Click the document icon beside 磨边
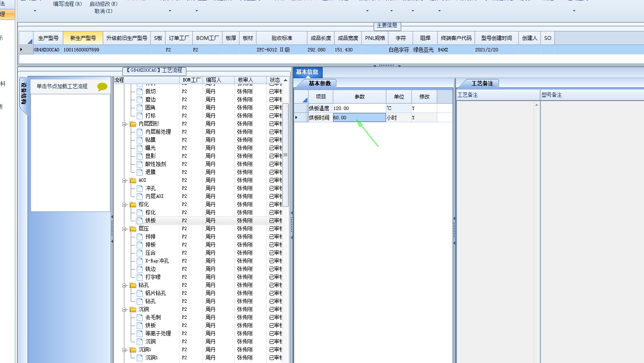Viewport: 644px width, 363px height. [x=140, y=99]
